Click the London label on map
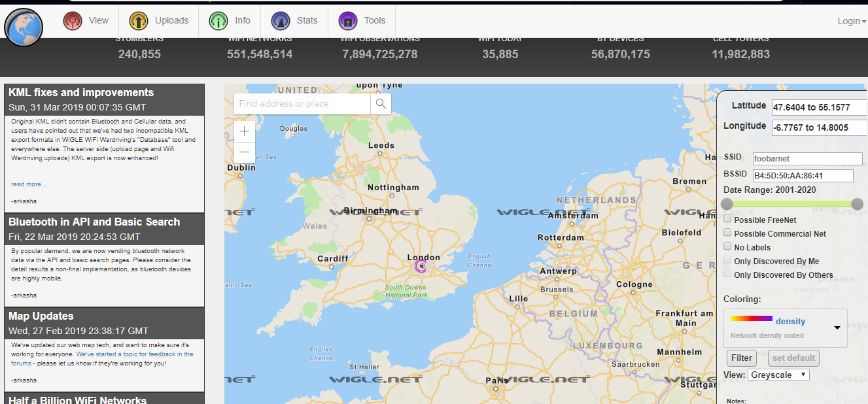Viewport: 868px width, 404px height. click(424, 257)
